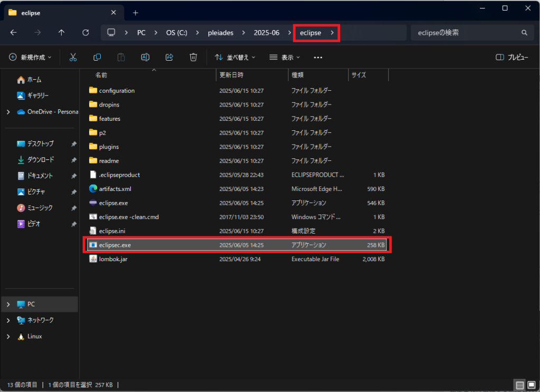Viewport: 540px width, 392px height.
Task: Click the Copy icon in toolbar
Action: [97, 57]
